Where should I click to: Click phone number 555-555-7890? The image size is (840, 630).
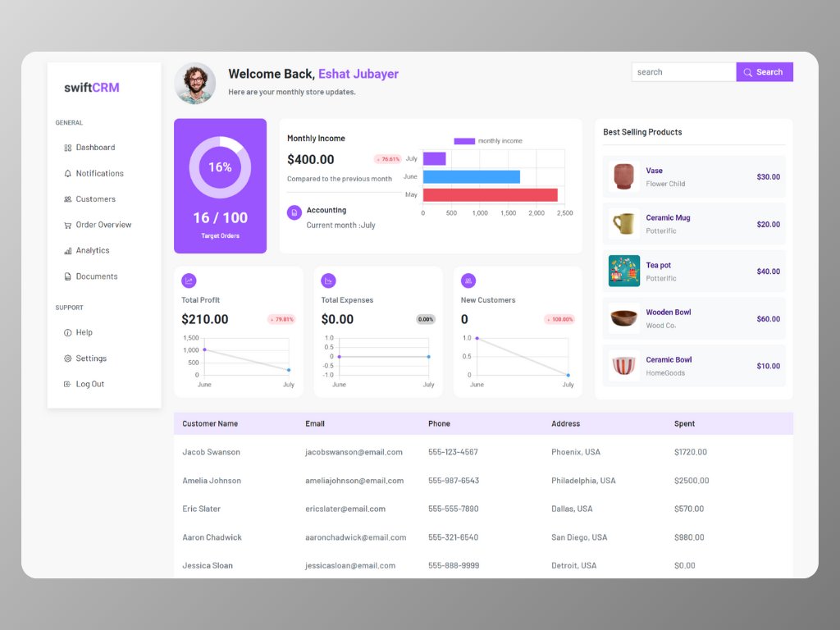453,509
